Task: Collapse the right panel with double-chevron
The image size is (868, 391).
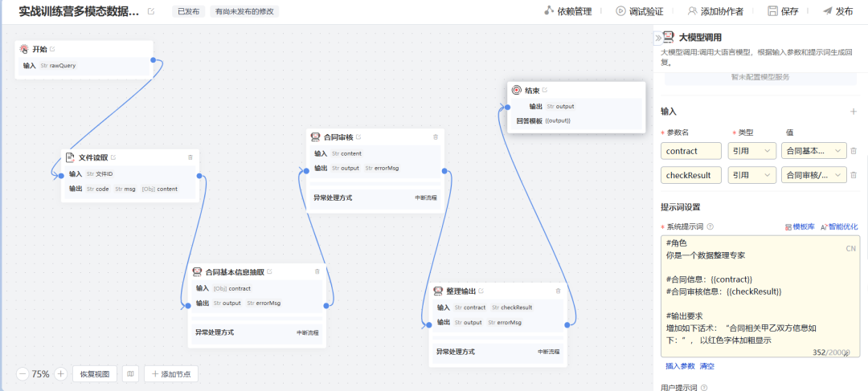Action: [x=657, y=38]
